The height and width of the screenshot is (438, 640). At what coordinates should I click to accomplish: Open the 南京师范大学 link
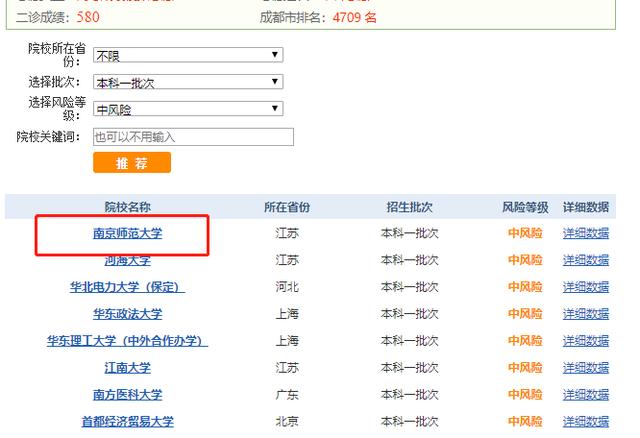(x=127, y=233)
